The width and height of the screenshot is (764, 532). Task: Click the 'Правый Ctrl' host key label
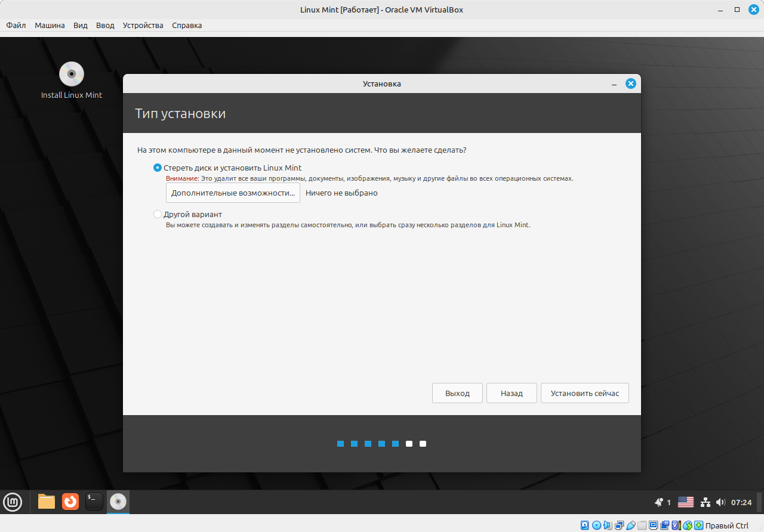point(727,525)
